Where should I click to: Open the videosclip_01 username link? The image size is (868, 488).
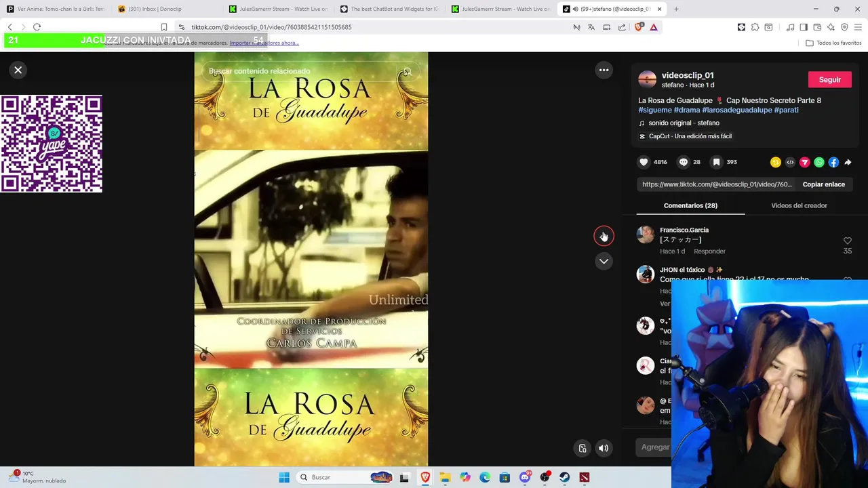(x=688, y=75)
